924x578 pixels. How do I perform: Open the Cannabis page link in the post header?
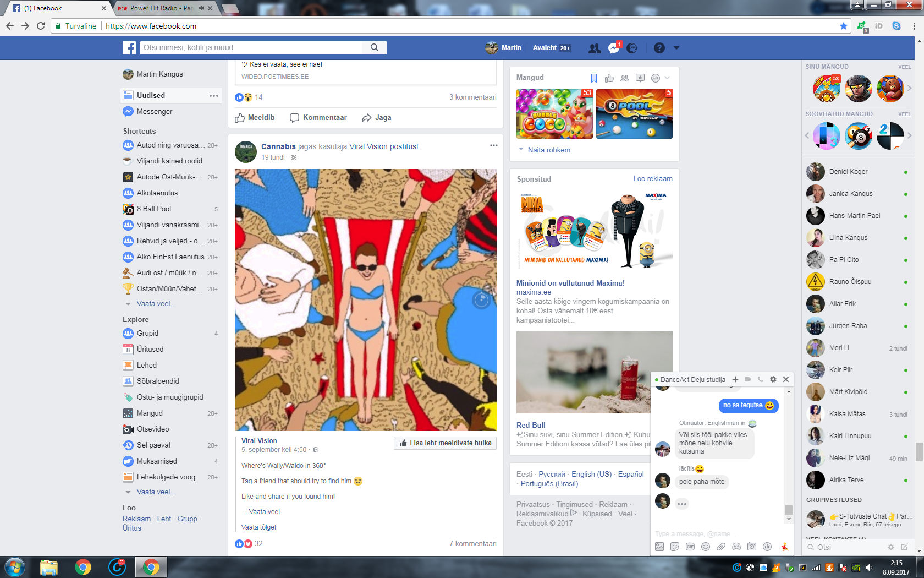tap(278, 146)
